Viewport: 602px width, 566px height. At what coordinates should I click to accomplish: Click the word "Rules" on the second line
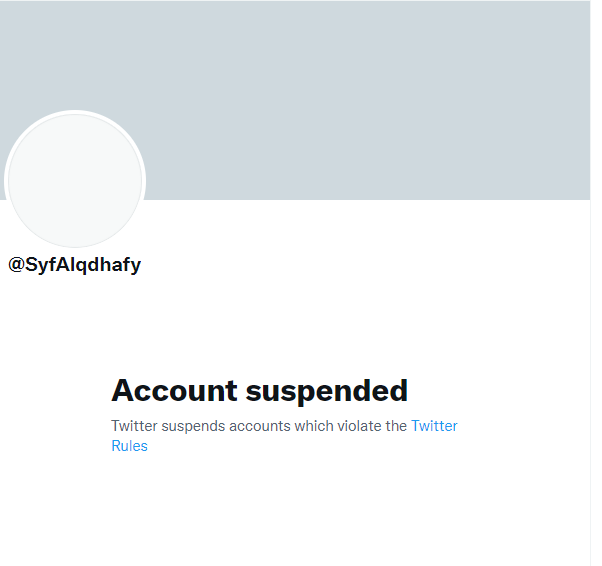coord(129,446)
